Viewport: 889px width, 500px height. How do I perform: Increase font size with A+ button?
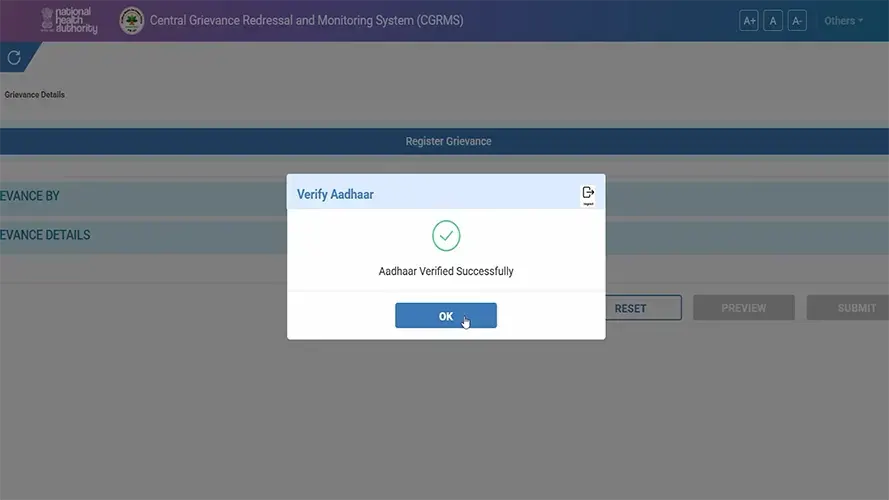[749, 21]
